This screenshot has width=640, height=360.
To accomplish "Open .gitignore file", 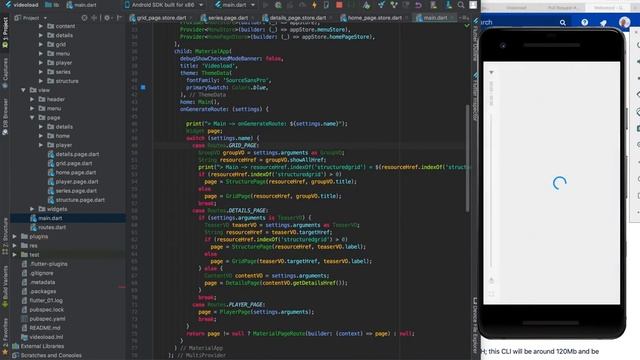I will (x=38, y=273).
